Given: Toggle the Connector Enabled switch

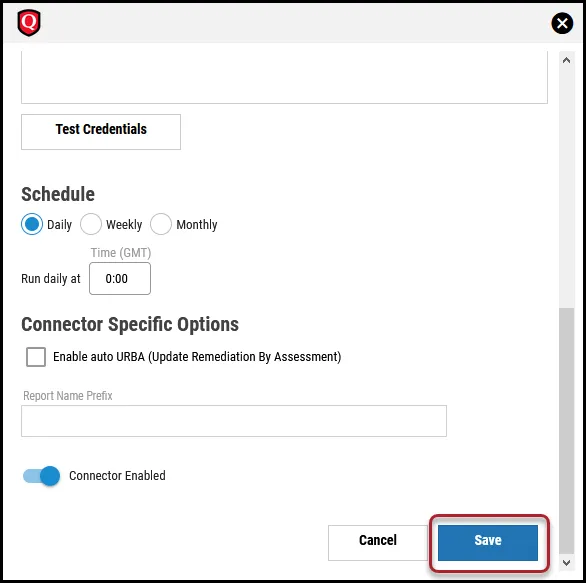Looking at the screenshot, I should click(x=41, y=476).
